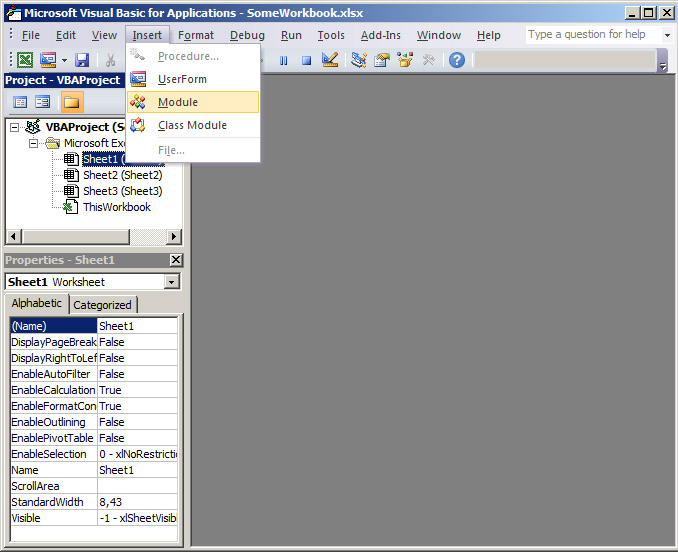Open the Tools menu

click(331, 35)
